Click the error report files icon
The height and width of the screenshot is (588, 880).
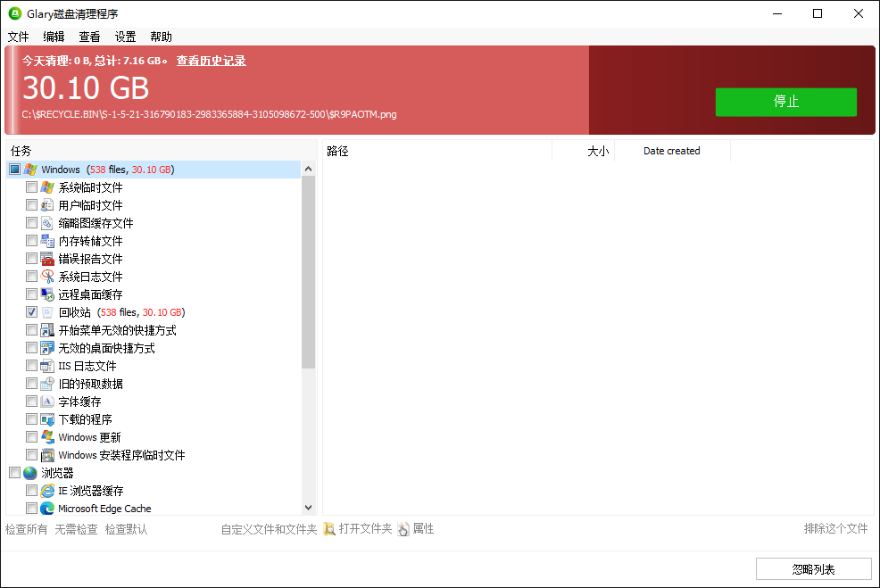point(47,259)
